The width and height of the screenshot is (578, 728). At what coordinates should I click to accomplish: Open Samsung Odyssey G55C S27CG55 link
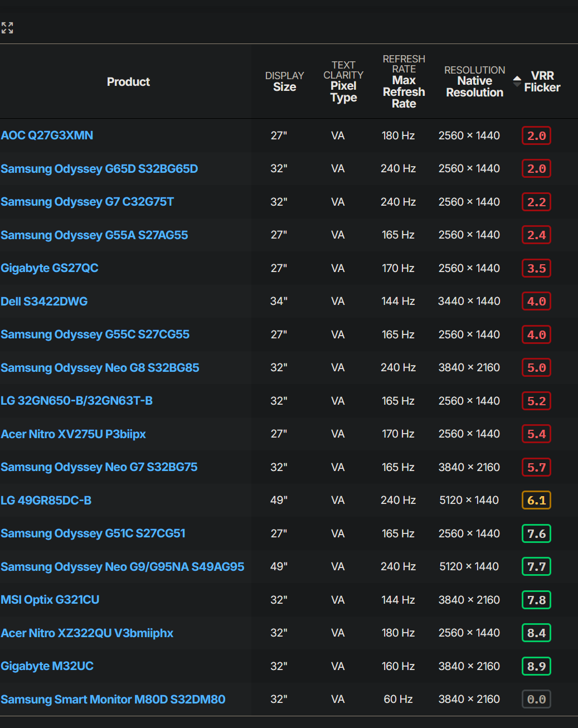pos(95,334)
